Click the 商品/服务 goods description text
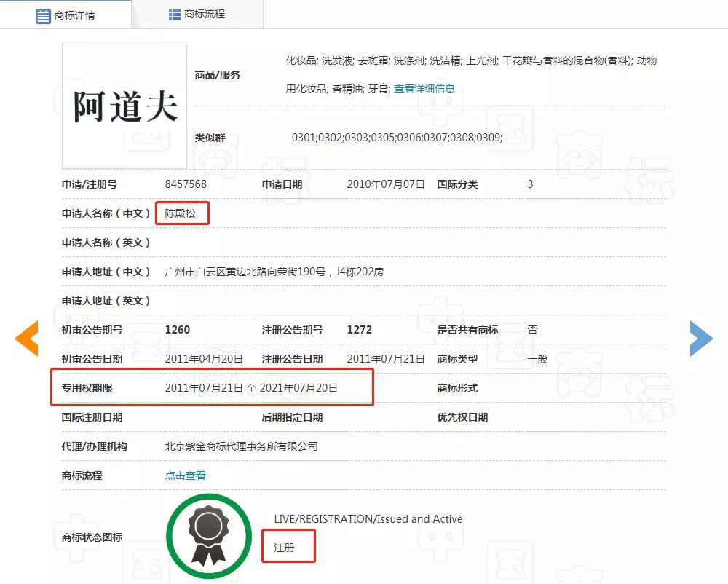 [x=471, y=74]
